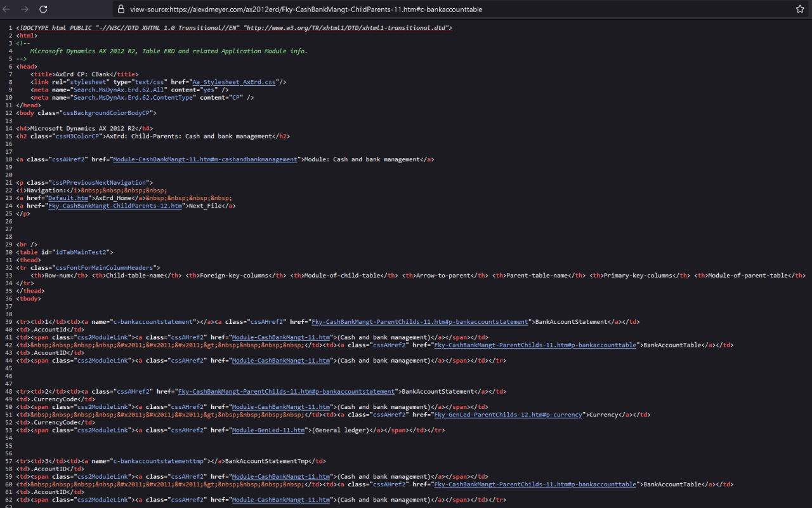Open the Module-GenLed-11.htm link
The image size is (812, 508).
[268, 430]
